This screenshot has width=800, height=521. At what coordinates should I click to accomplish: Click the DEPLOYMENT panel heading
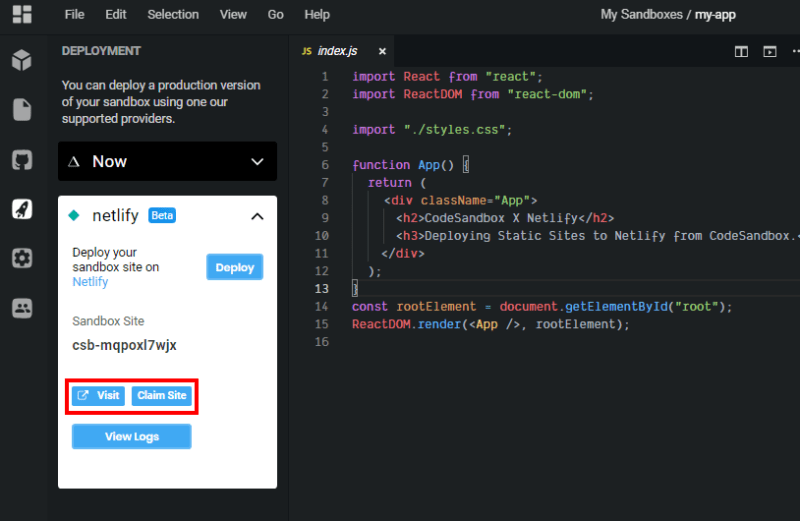101,51
